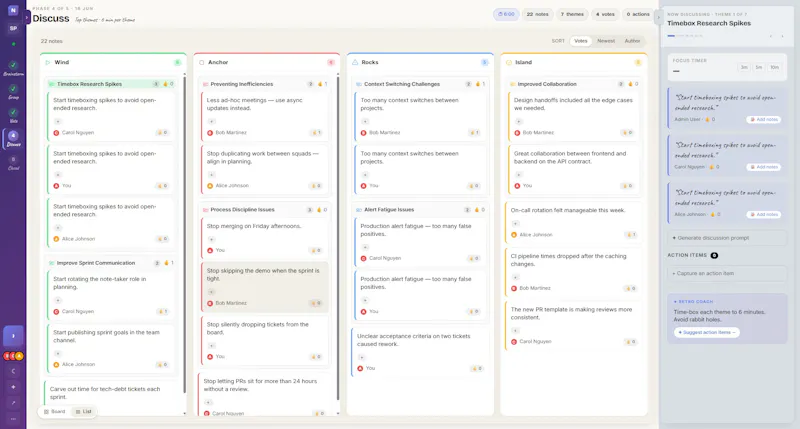Collapse the Improved Collaboration theme group

573,84
